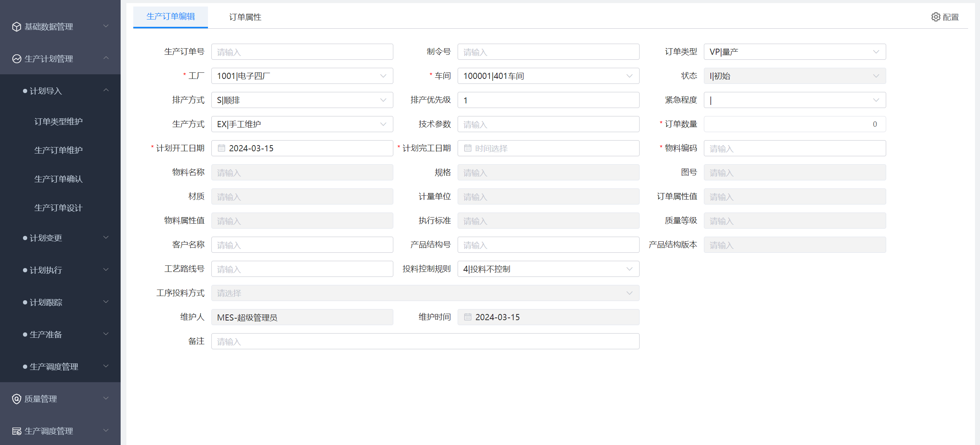Click the schedule icon beside bottom 生产调度管理

16,431
